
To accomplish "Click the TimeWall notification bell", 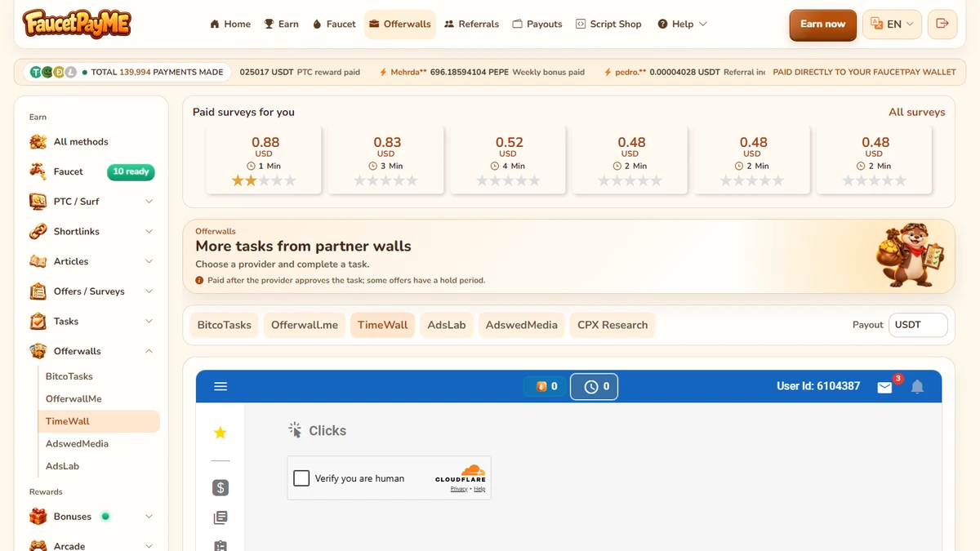I will point(917,387).
